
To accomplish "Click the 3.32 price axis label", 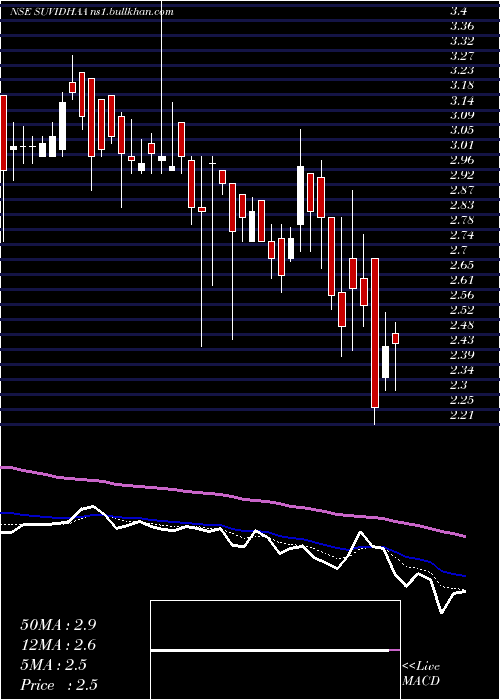I will point(462,41).
